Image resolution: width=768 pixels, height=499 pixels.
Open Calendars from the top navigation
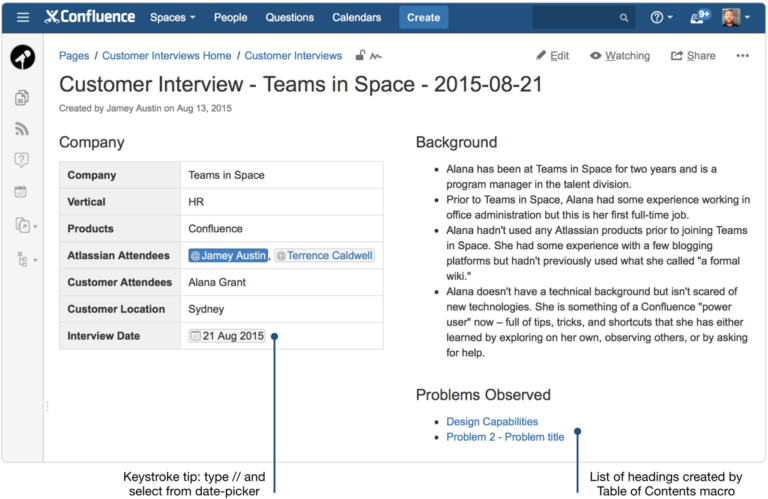tap(356, 18)
